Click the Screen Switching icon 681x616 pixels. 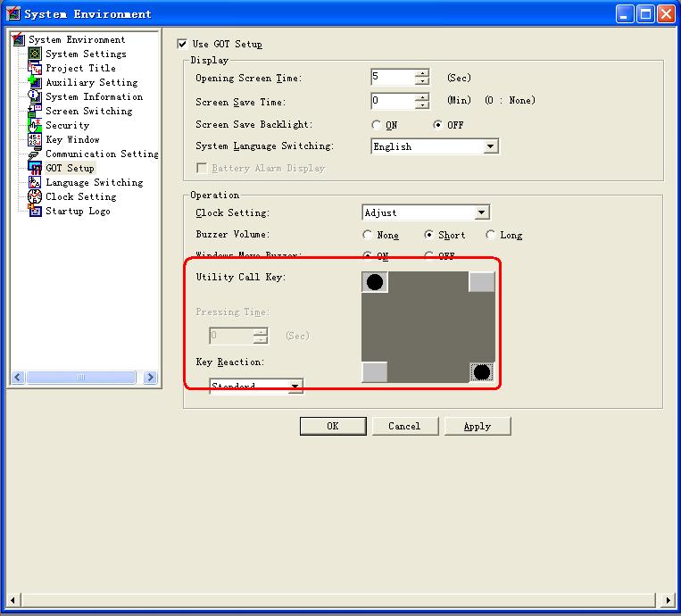(x=35, y=111)
